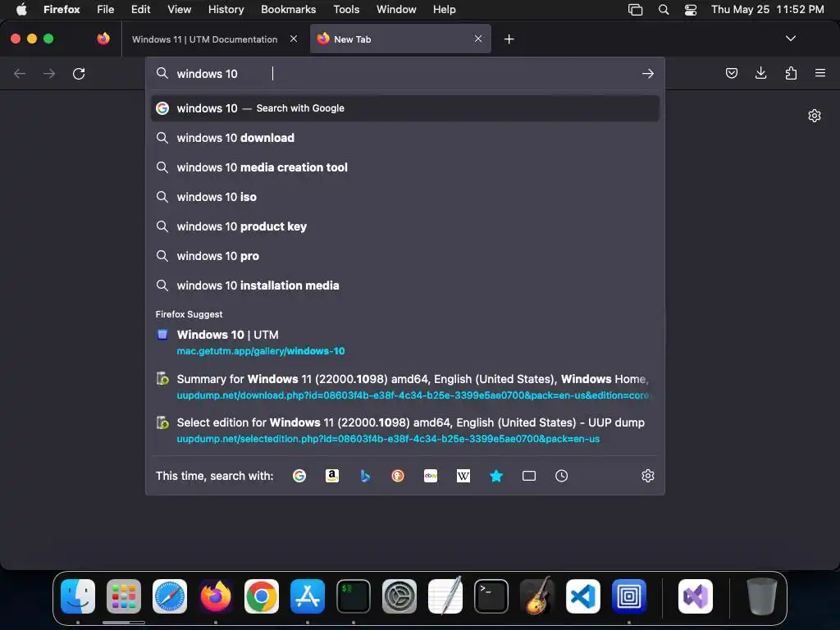This screenshot has width=840, height=630.
Task: Close the Windows 11 UTM Documentation tab
Action: [294, 39]
